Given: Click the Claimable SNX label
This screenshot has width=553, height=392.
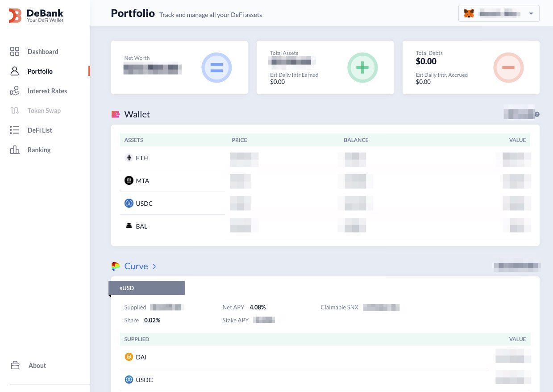Looking at the screenshot, I should tap(339, 307).
